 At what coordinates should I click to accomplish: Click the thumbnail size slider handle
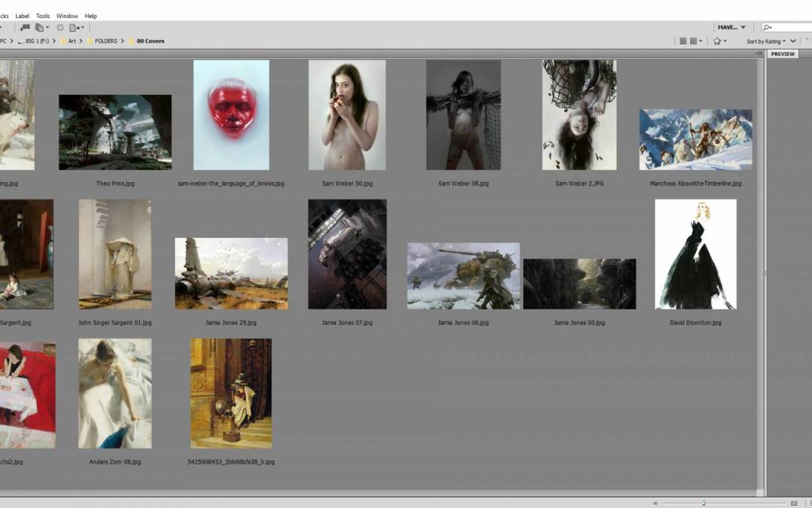pos(704,503)
